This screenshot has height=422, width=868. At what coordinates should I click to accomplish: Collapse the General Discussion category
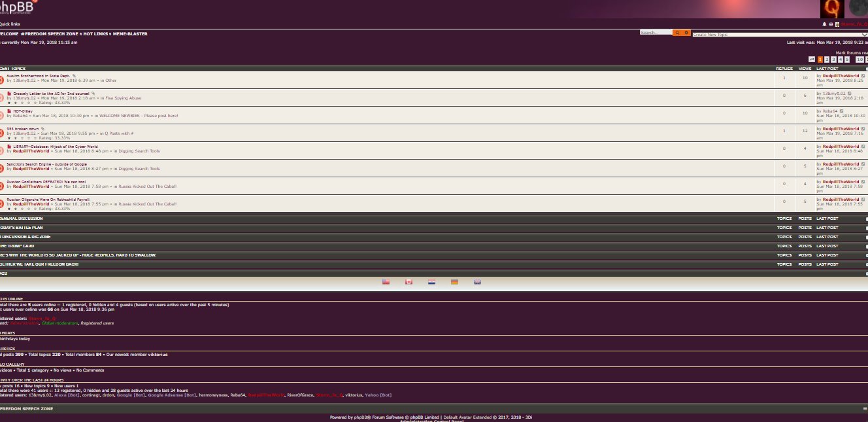[x=866, y=219]
